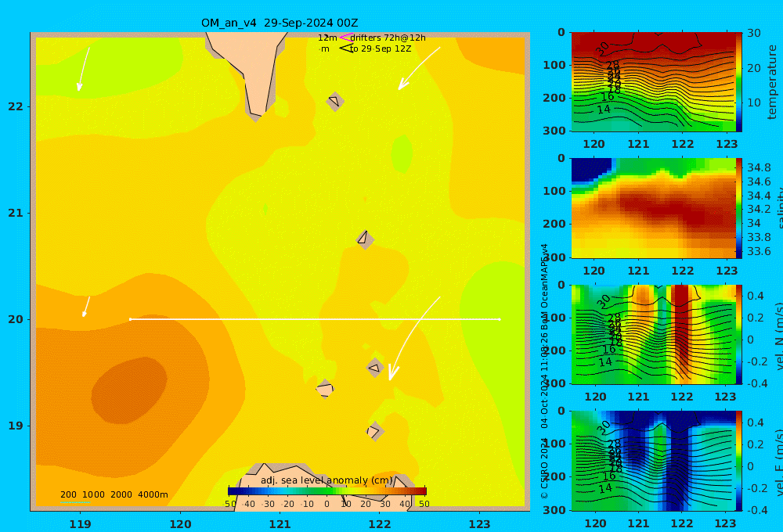Click the temperature colorbar beside top panel
This screenshot has width=783, height=532.
(739, 82)
